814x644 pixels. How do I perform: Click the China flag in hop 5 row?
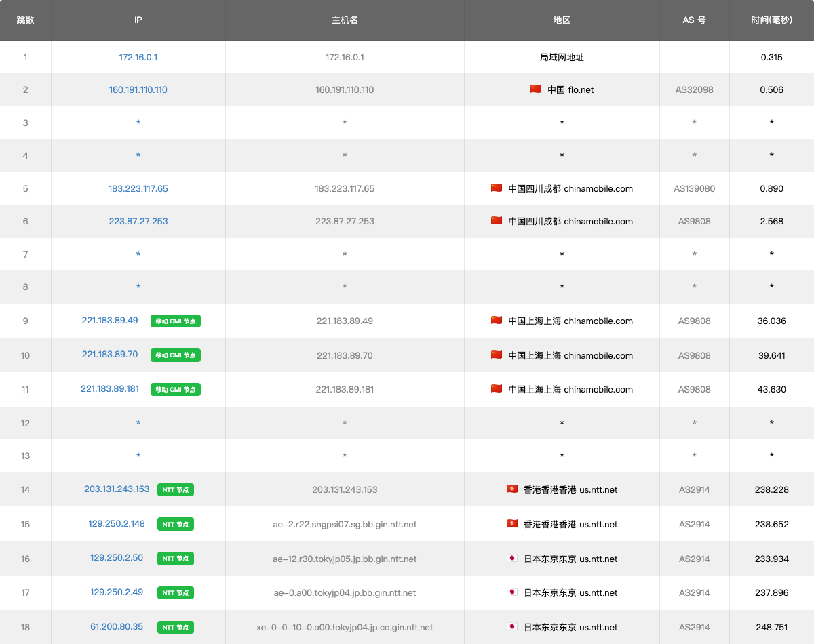497,188
